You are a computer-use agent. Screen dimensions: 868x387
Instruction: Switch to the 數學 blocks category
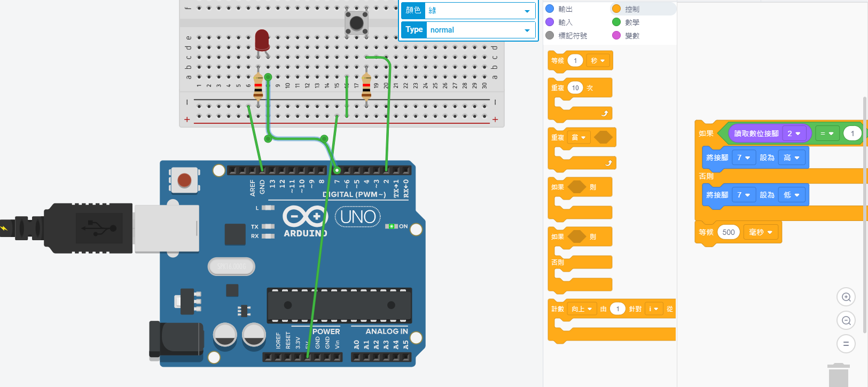click(632, 22)
